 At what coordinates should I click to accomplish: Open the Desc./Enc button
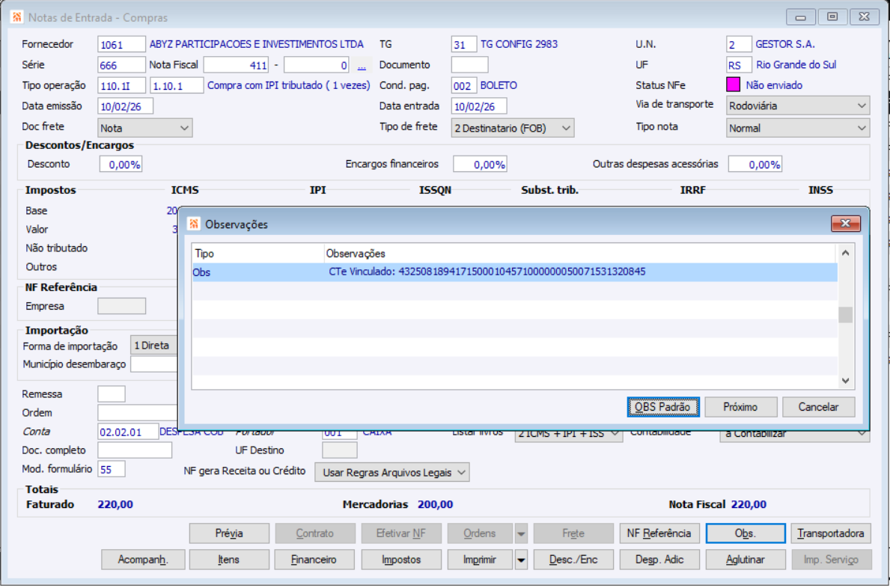573,560
